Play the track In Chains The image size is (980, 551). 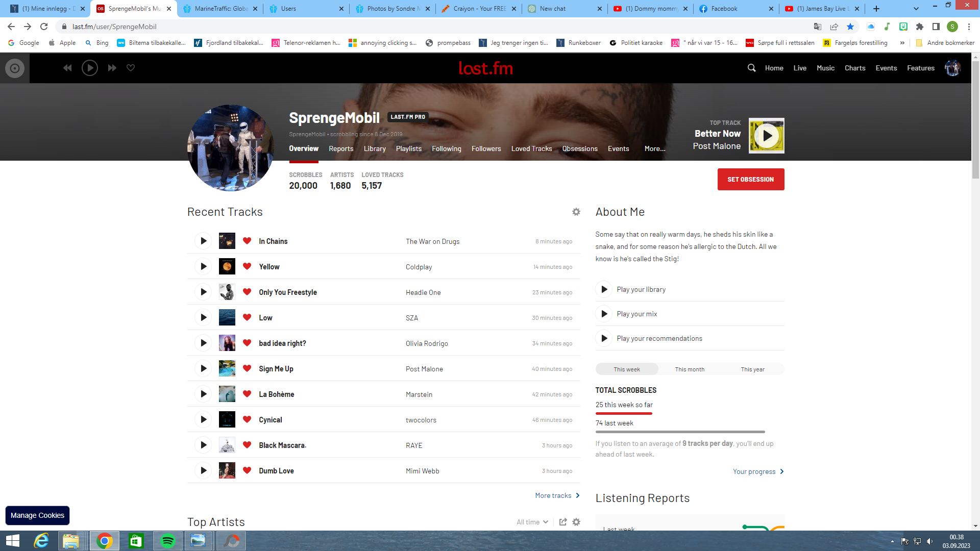click(x=203, y=241)
